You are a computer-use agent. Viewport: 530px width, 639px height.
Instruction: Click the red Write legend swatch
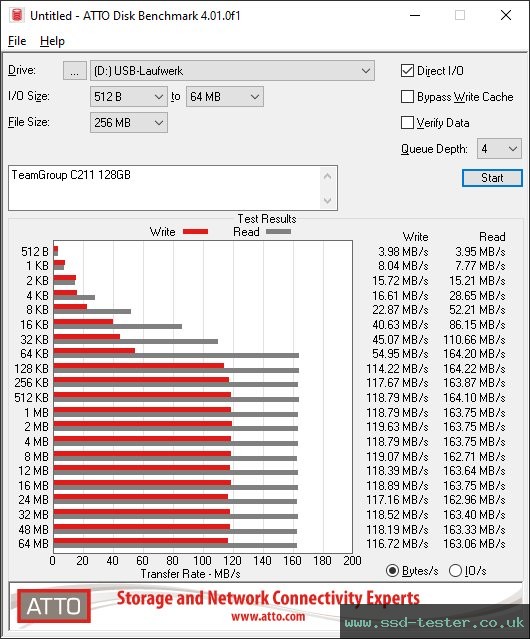click(x=196, y=231)
